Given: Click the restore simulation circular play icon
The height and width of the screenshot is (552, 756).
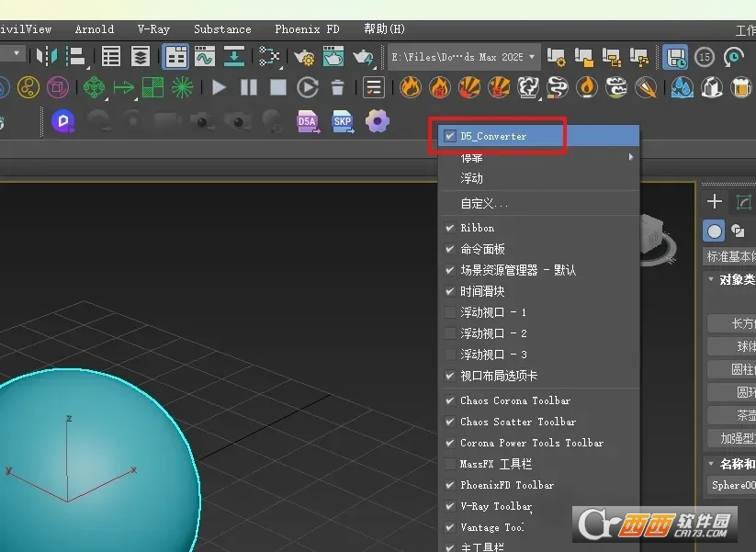Looking at the screenshot, I should (x=308, y=88).
